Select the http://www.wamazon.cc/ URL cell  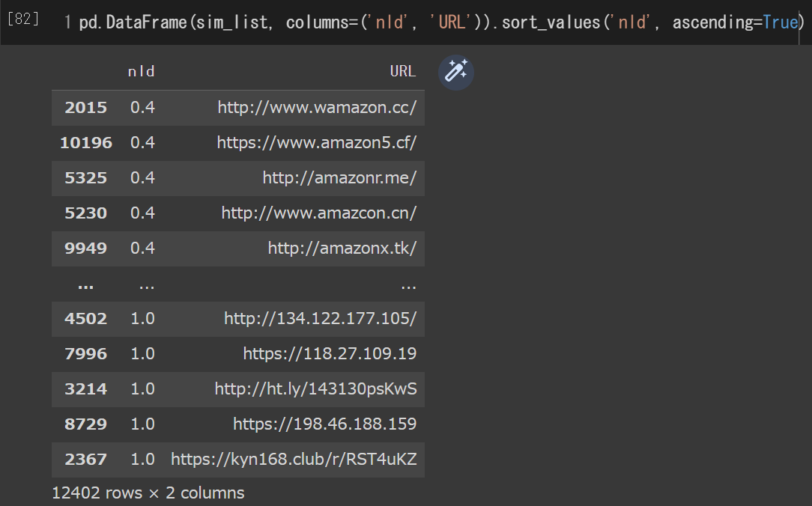317,108
